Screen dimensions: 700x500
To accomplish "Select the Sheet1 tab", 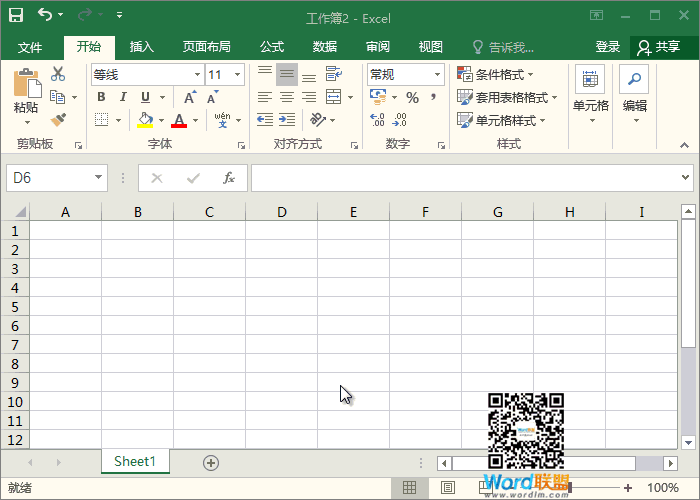I will 135,461.
